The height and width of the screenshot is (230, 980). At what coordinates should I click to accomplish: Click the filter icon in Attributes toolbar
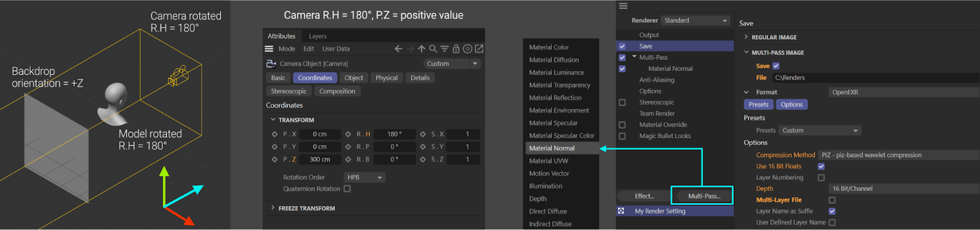445,49
